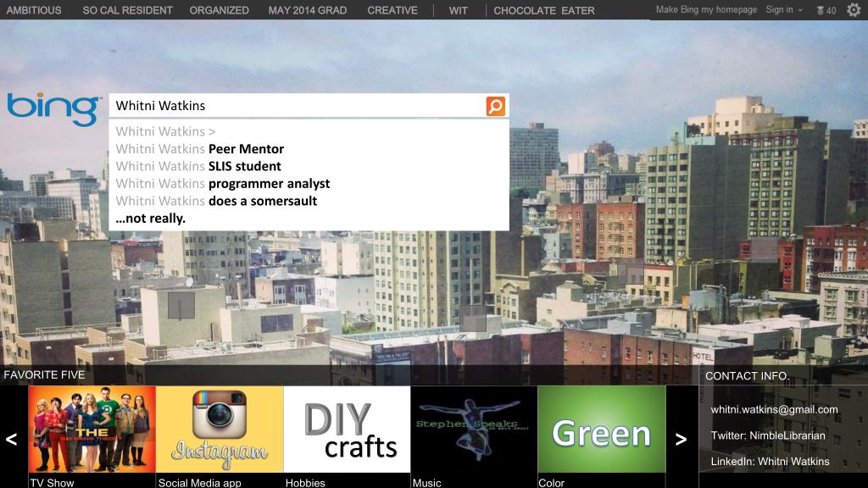The width and height of the screenshot is (868, 488).
Task: Click the LinkedIn: Whitni Watkins contact line
Action: click(x=770, y=462)
